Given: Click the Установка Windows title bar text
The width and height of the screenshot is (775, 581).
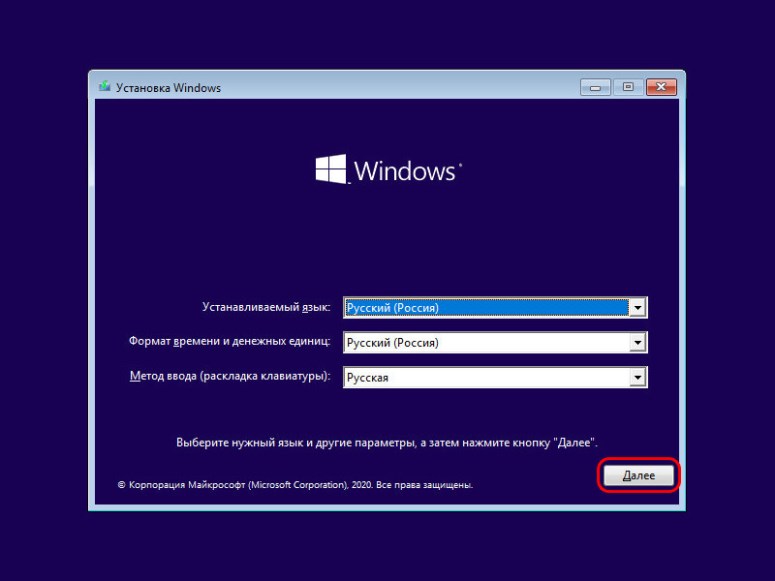Looking at the screenshot, I should 168,88.
